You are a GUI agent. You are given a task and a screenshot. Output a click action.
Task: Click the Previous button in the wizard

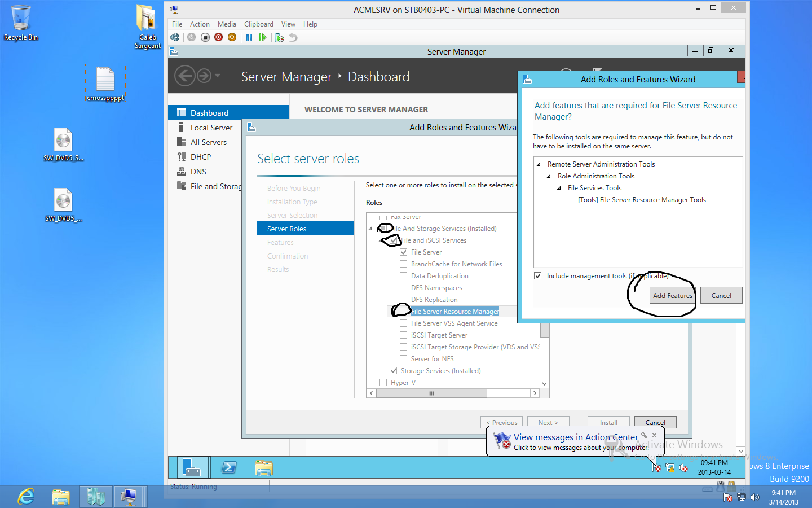[x=502, y=422]
